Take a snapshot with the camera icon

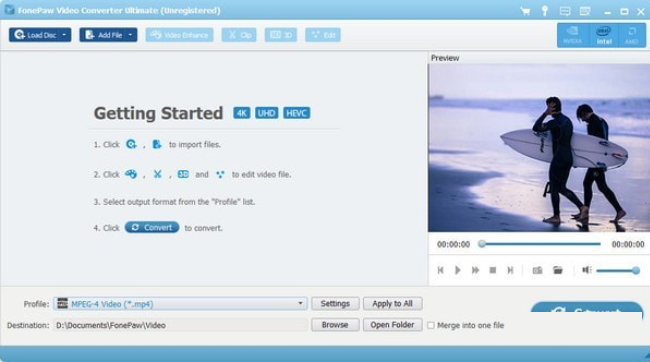[x=537, y=270]
